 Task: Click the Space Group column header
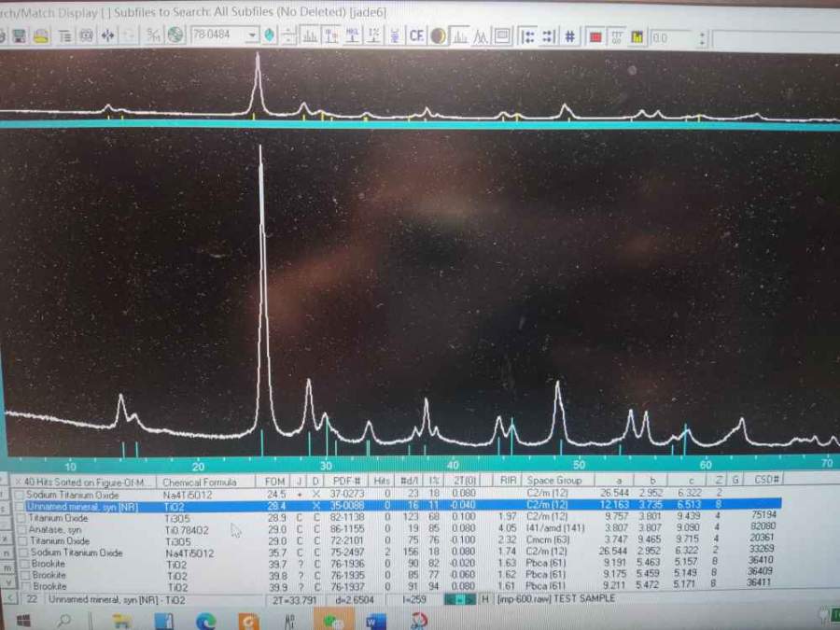coord(553,481)
